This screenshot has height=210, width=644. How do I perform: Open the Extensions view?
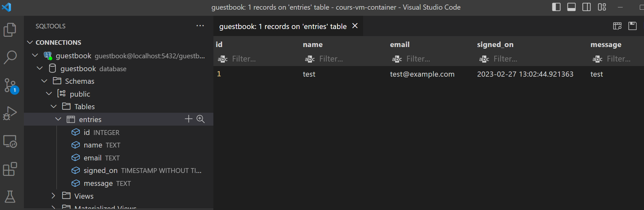click(x=10, y=169)
